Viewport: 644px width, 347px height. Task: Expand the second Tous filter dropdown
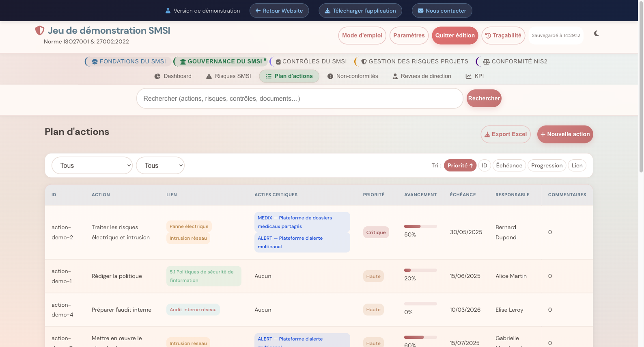click(x=160, y=165)
